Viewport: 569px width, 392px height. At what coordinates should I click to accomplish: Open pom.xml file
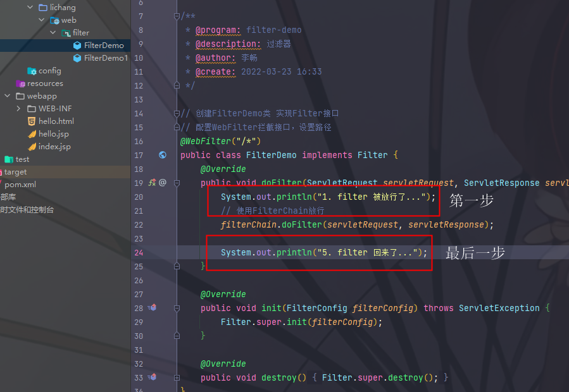coord(20,185)
